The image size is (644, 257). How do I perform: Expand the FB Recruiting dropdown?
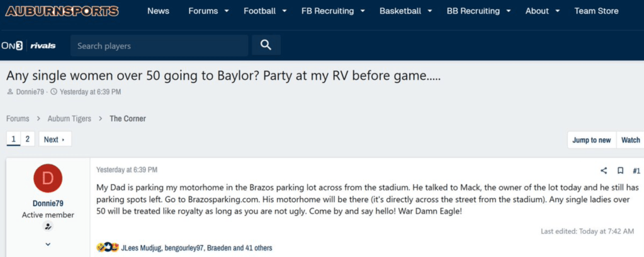[x=363, y=11]
